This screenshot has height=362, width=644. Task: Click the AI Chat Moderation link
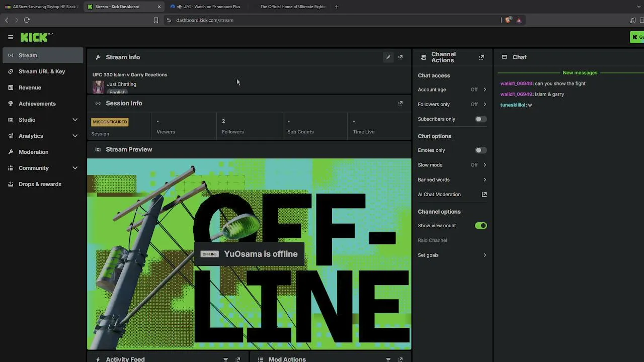[x=439, y=195]
